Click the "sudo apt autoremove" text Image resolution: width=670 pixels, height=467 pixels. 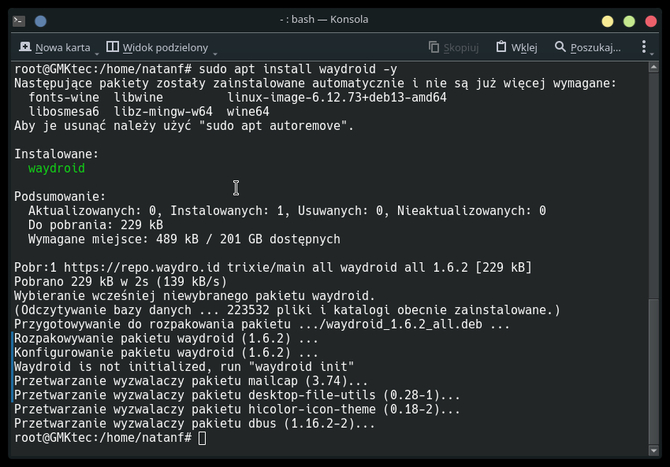click(x=276, y=126)
